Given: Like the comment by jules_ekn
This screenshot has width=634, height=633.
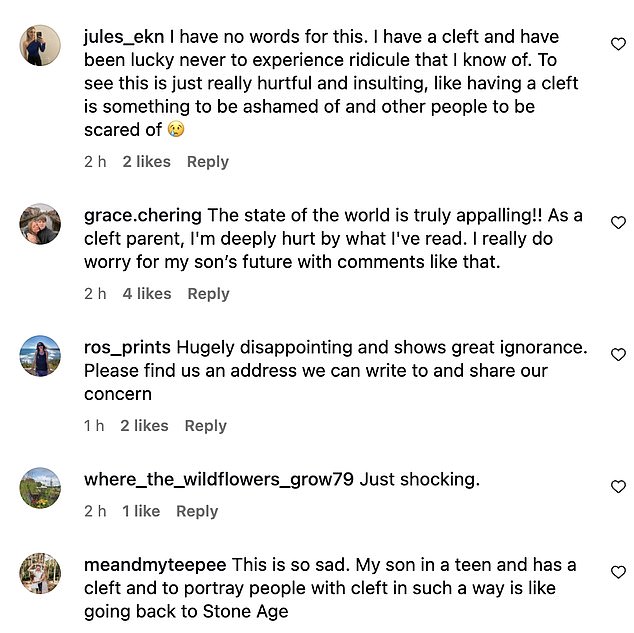Looking at the screenshot, I should 617,44.
